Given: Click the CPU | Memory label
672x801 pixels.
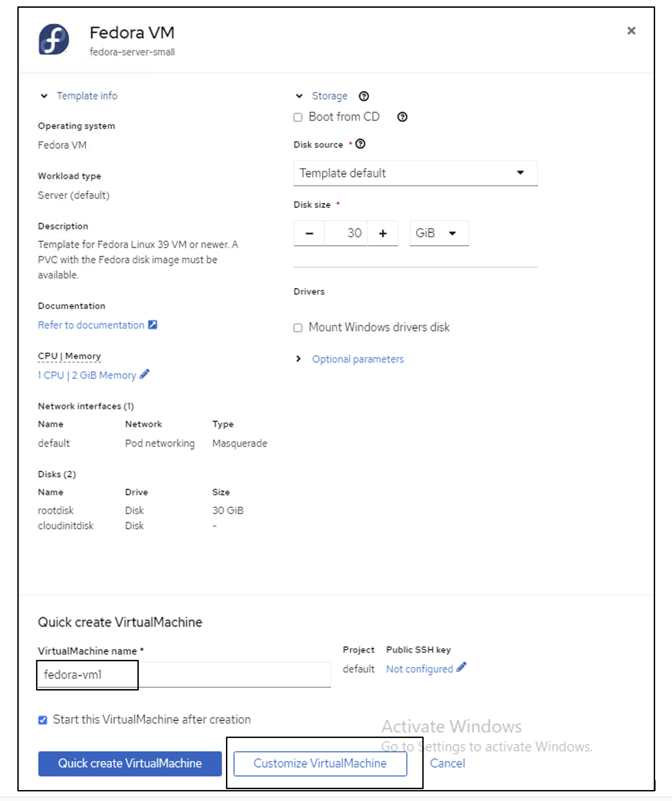Looking at the screenshot, I should (x=69, y=356).
